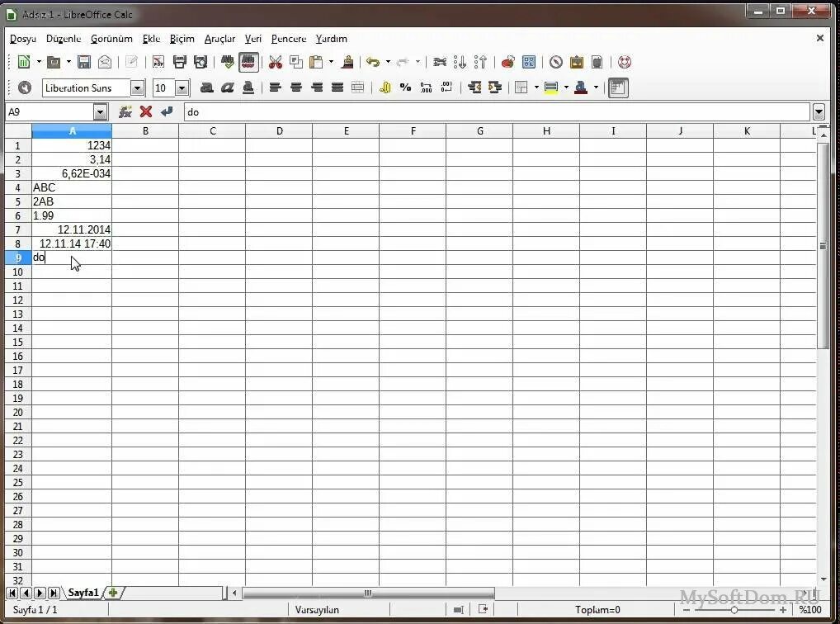Screen dimensions: 840x624
Task: Open the Ekle menu
Action: pyautogui.click(x=151, y=39)
